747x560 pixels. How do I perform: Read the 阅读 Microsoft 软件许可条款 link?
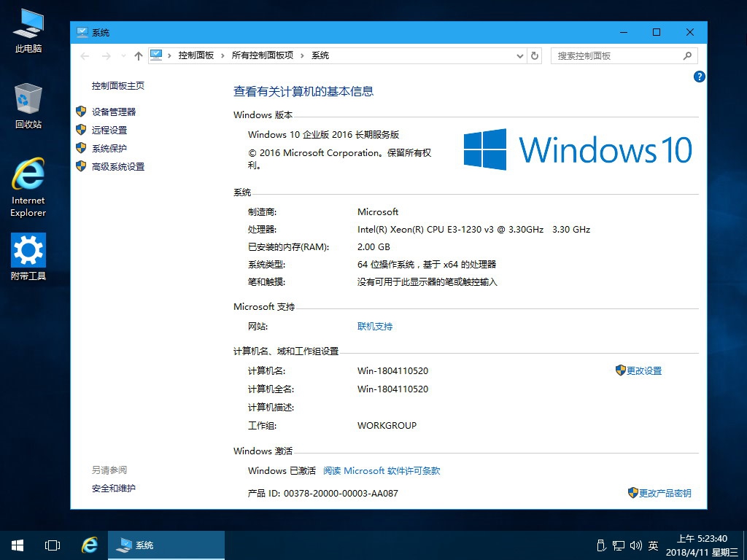(382, 471)
